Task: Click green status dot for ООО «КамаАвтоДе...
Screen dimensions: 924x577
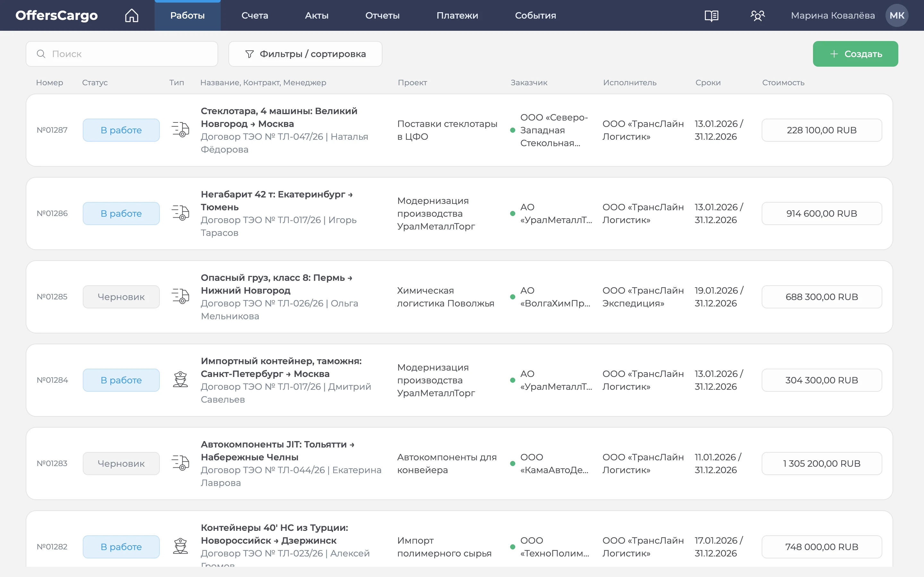Action: 513,464
